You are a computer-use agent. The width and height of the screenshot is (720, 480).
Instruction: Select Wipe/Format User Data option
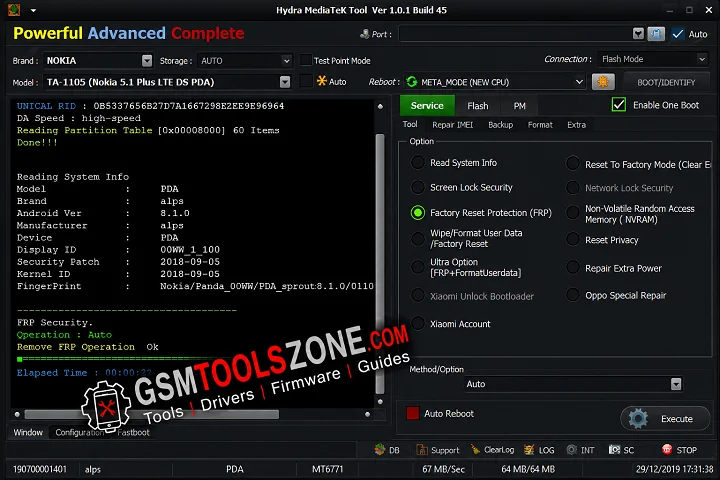tap(417, 238)
